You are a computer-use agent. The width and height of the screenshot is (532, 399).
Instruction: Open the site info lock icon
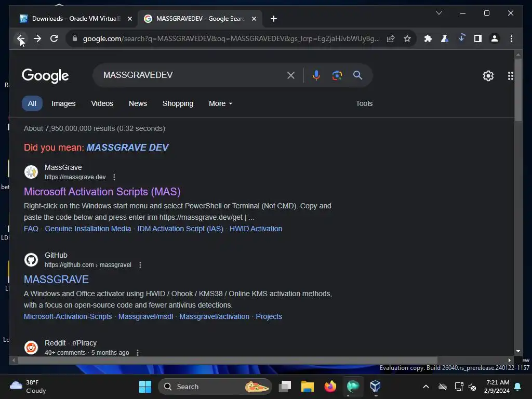coord(75,38)
